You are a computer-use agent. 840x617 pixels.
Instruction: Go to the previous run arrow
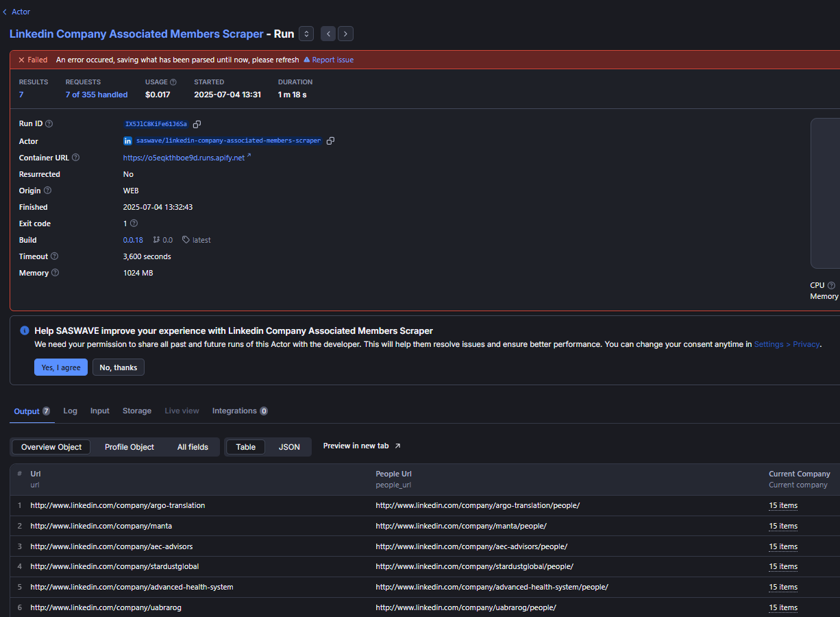329,34
